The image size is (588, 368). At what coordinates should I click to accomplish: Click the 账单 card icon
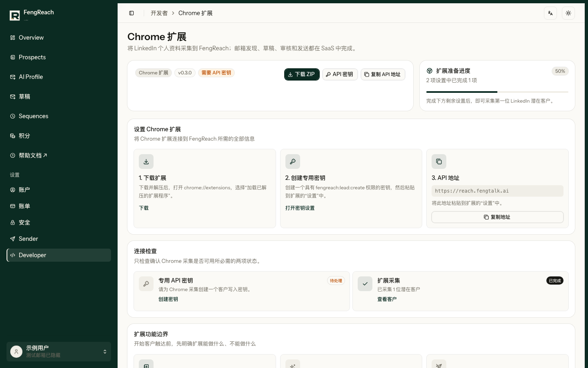pyautogui.click(x=13, y=206)
